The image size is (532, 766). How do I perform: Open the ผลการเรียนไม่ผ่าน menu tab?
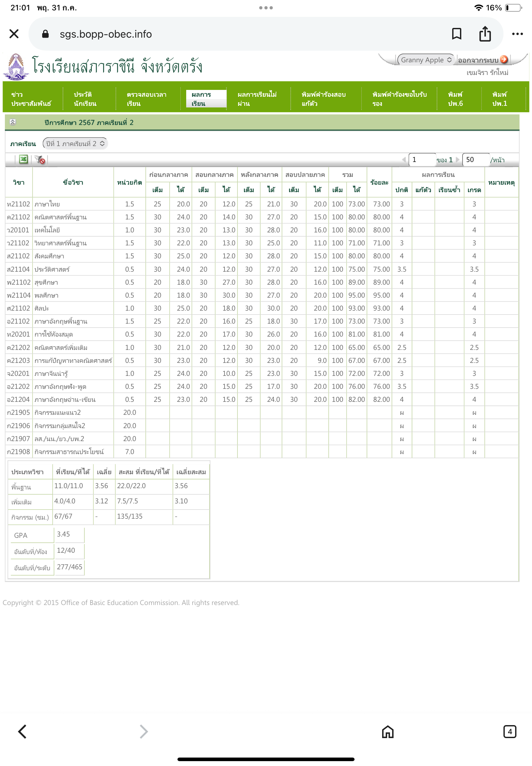coord(257,99)
